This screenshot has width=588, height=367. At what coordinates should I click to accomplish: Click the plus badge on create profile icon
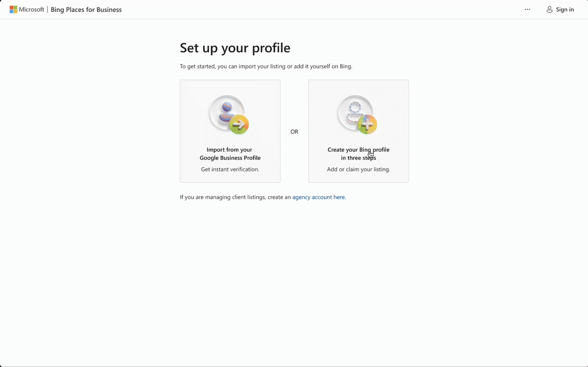point(367,124)
